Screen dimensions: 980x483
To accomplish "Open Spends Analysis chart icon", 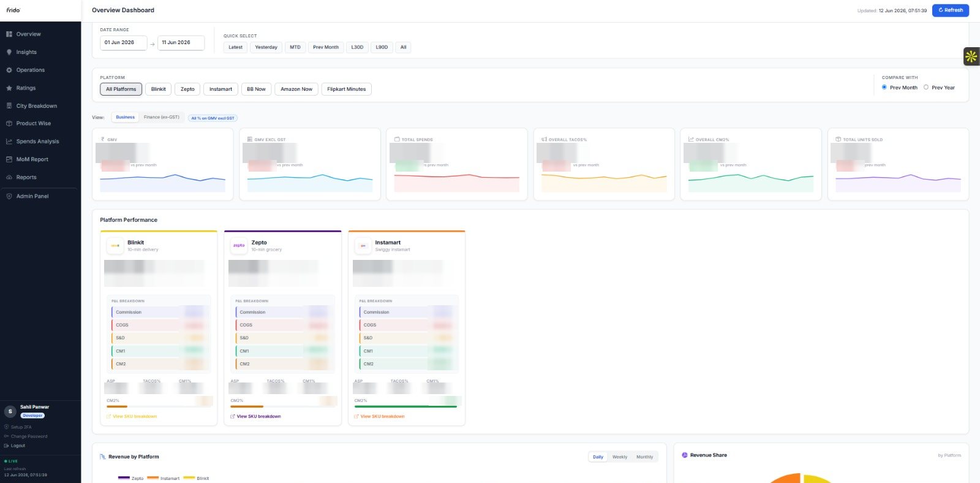I will pos(9,142).
